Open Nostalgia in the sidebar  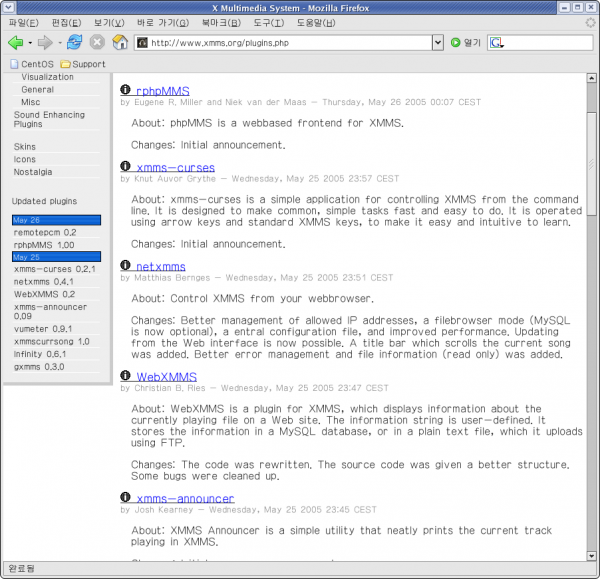33,172
